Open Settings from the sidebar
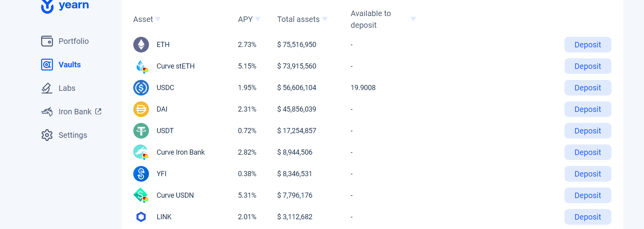The image size is (644, 229). click(x=73, y=135)
